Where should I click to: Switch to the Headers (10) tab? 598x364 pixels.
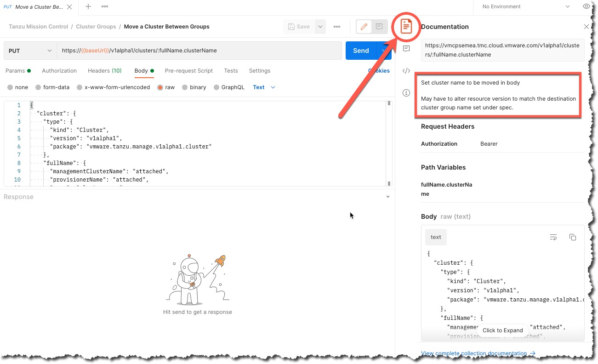click(x=105, y=71)
